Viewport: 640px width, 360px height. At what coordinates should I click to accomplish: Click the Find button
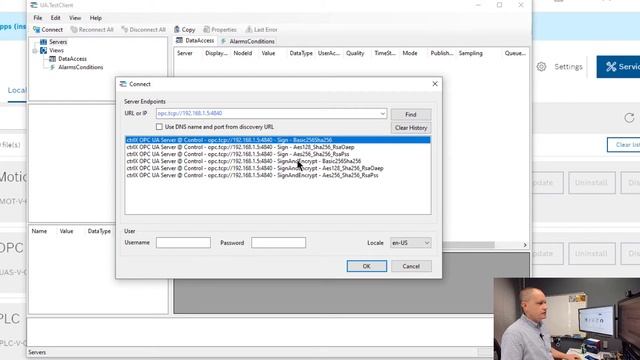(x=411, y=115)
